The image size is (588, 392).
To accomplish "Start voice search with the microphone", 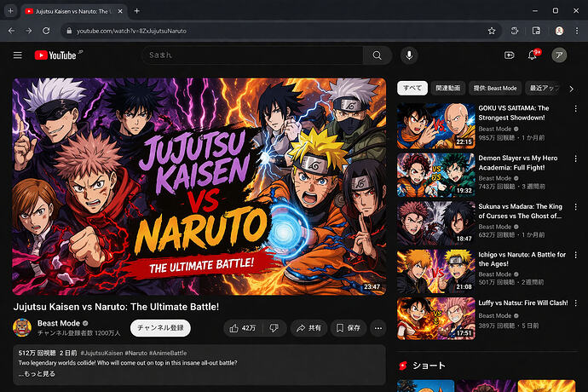I will 409,55.
